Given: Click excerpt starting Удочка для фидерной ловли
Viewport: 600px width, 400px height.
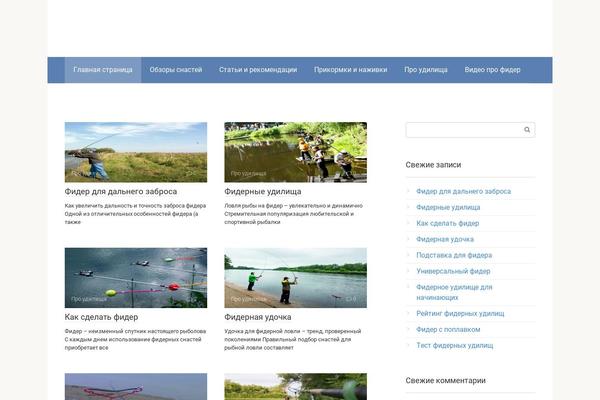Looking at the screenshot, I should pyautogui.click(x=293, y=339).
